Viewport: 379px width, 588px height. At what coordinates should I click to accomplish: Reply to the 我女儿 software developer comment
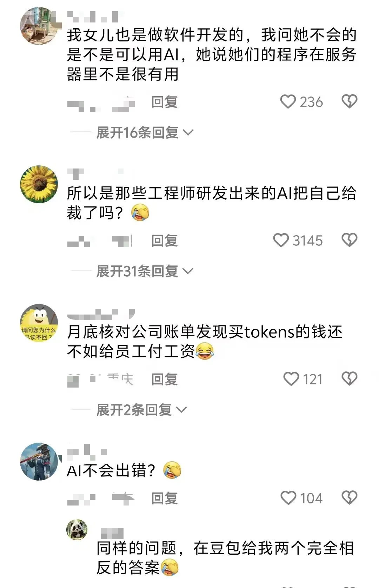pyautogui.click(x=165, y=102)
